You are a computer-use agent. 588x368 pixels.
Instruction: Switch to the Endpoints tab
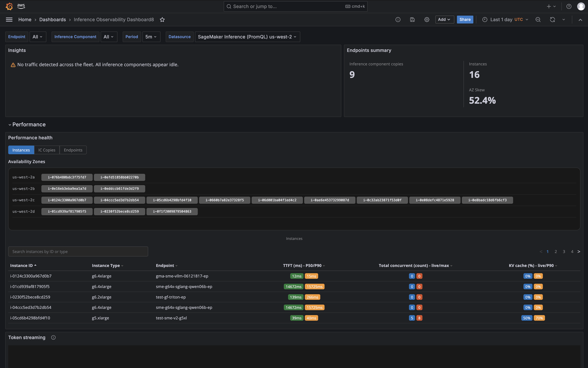tap(73, 150)
